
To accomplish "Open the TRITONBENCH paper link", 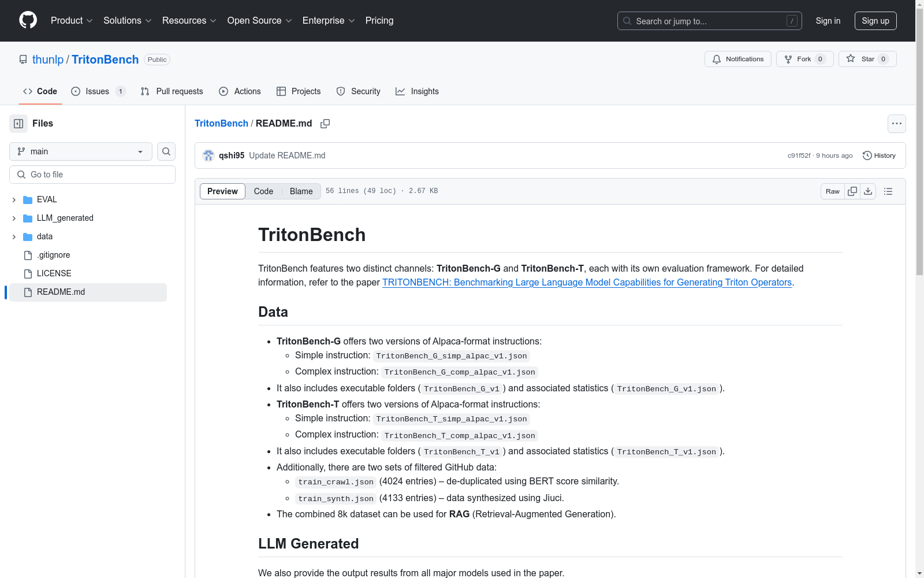I will (587, 282).
